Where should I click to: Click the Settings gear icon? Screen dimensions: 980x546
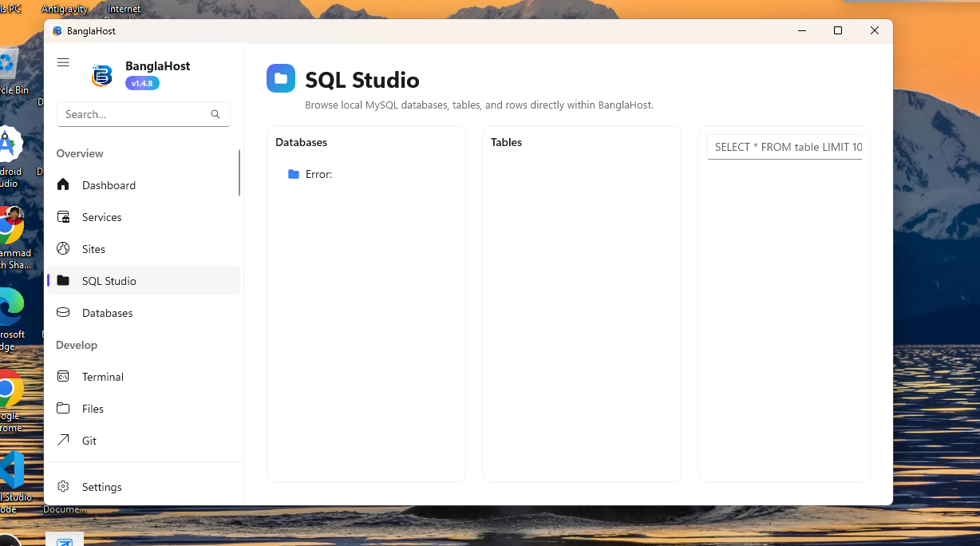click(63, 486)
